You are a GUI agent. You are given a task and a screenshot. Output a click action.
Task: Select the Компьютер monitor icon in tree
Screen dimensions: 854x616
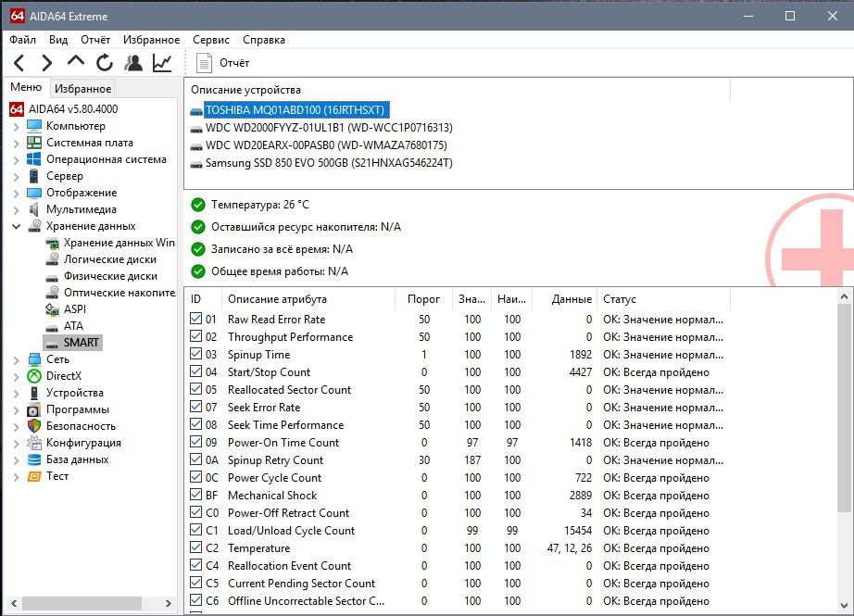click(34, 126)
